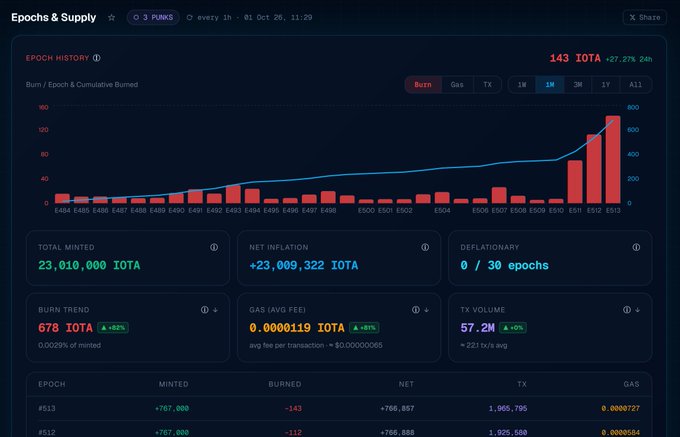Sort table by MINTED column header
680x437 pixels.
coord(173,384)
